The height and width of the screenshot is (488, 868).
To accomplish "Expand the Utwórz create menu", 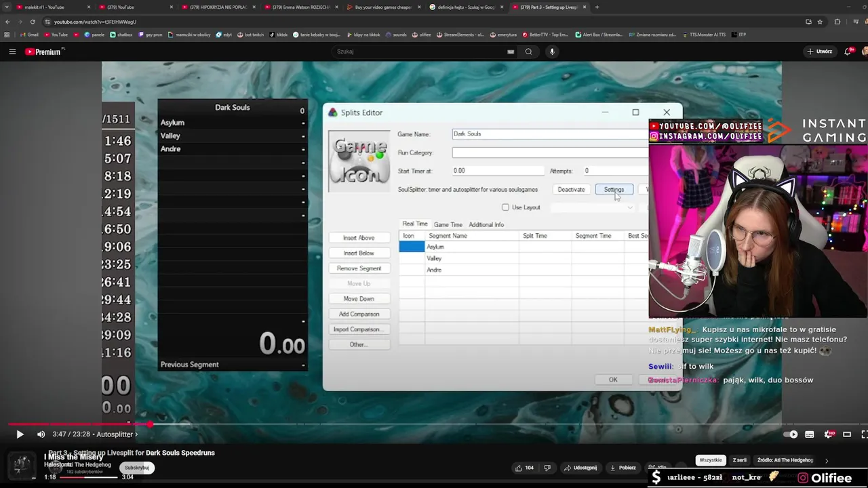I will tap(819, 52).
